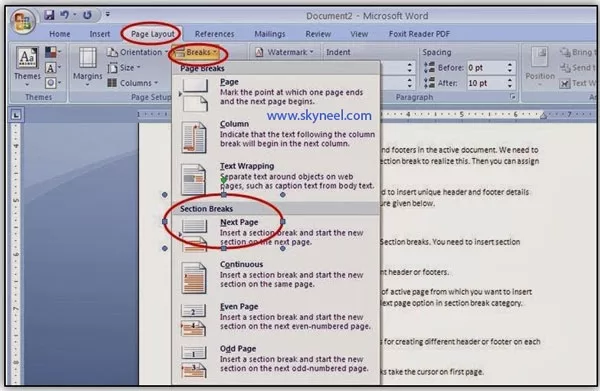Open the References tab
The image size is (600, 391).
(214, 34)
